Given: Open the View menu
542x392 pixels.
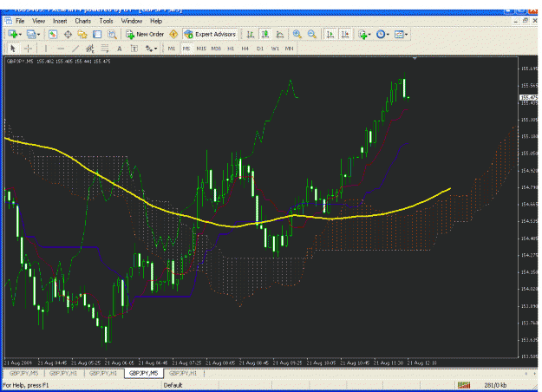Looking at the screenshot, I should click(39, 21).
